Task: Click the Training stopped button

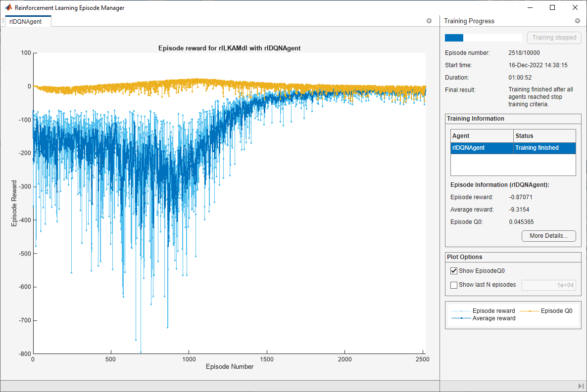Action: [x=554, y=38]
